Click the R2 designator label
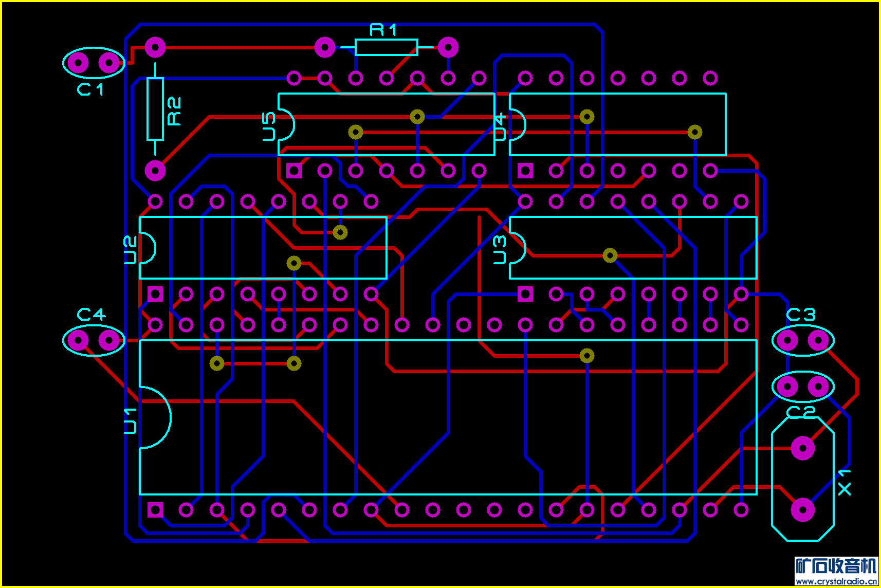The width and height of the screenshot is (881, 588). [x=175, y=111]
